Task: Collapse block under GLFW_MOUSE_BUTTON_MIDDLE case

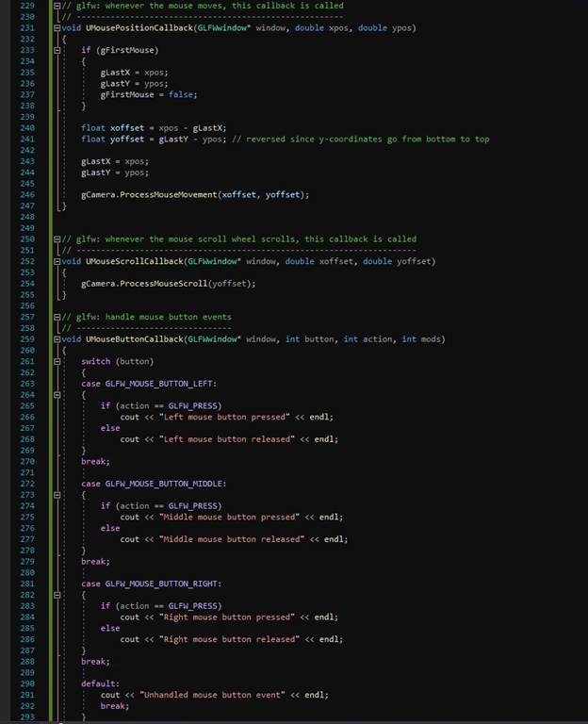Action: [x=57, y=495]
